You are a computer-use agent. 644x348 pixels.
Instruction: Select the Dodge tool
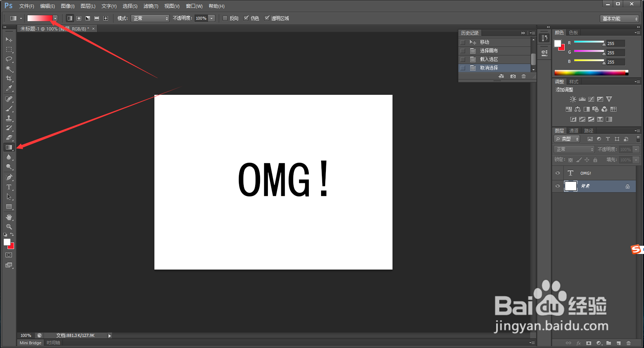click(9, 167)
